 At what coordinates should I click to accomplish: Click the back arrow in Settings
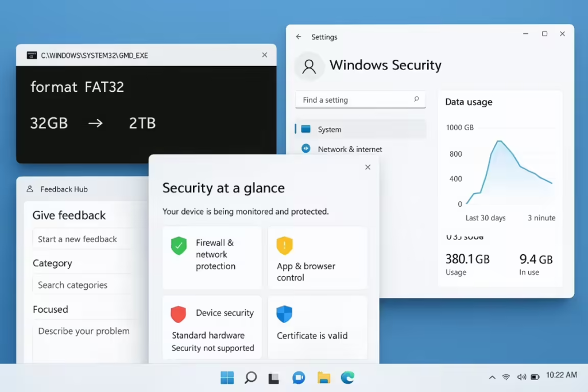point(298,36)
